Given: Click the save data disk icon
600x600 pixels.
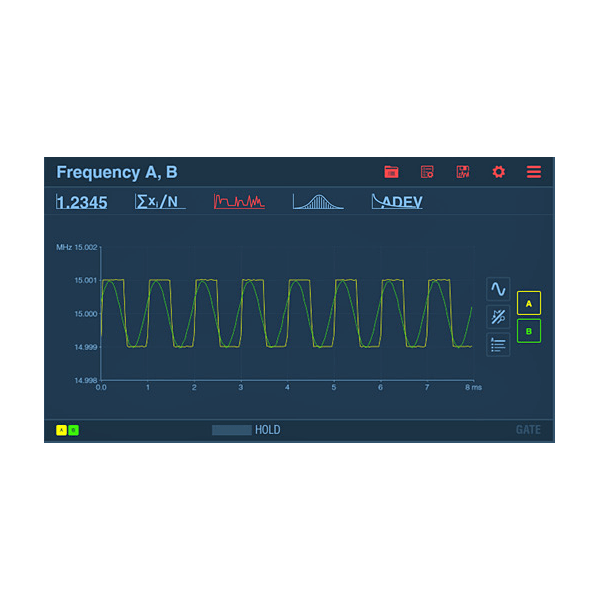Looking at the screenshot, I should [463, 172].
